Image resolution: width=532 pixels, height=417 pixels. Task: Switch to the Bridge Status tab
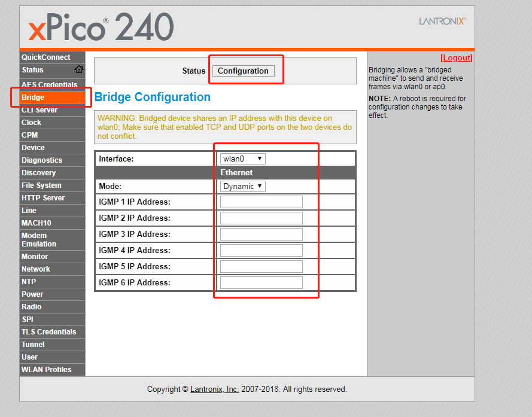point(194,71)
